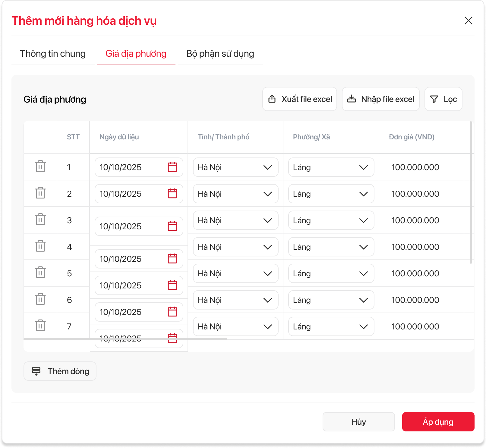
Task: Close the dialog with the X icon
Action: 468,21
